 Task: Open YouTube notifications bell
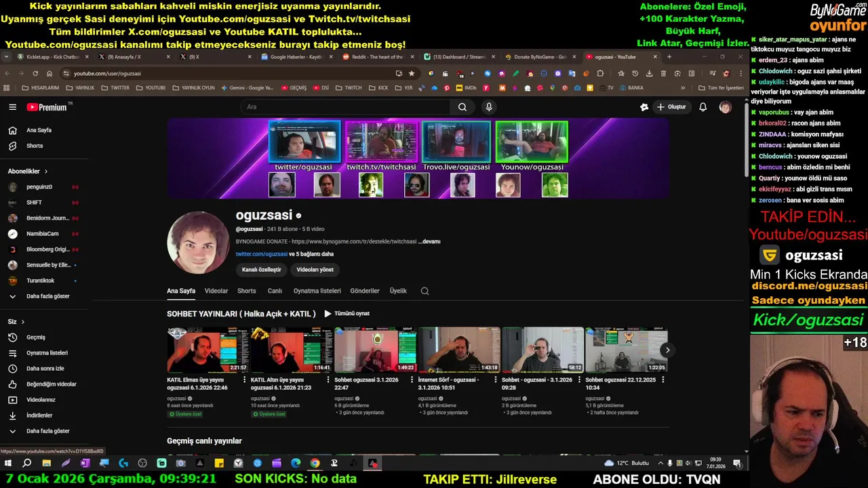pyautogui.click(x=703, y=107)
